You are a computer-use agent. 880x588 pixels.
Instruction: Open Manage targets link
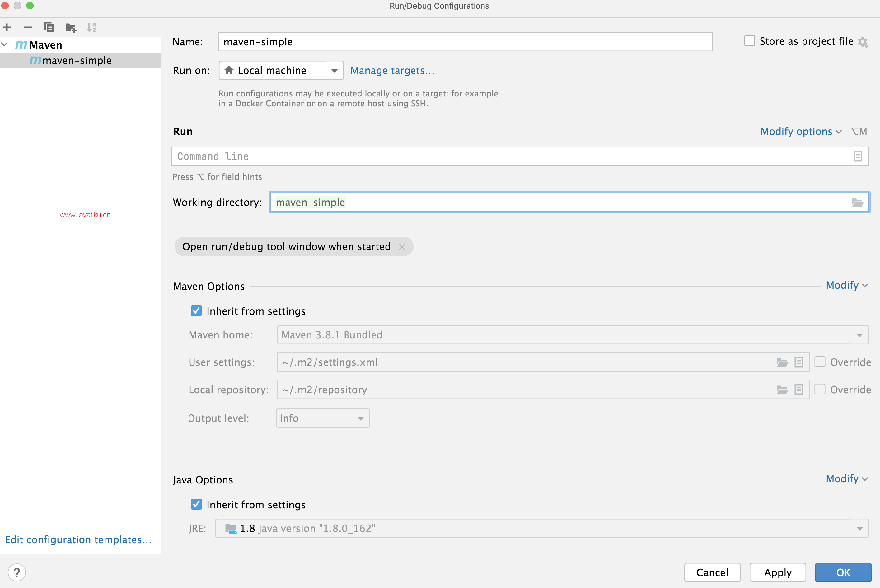click(392, 70)
